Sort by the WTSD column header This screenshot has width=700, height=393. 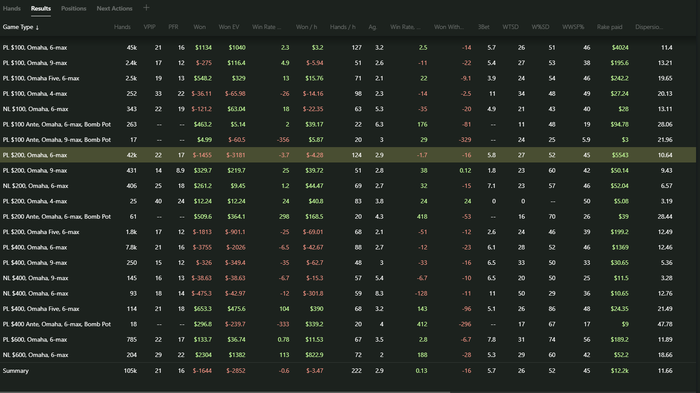(x=510, y=27)
